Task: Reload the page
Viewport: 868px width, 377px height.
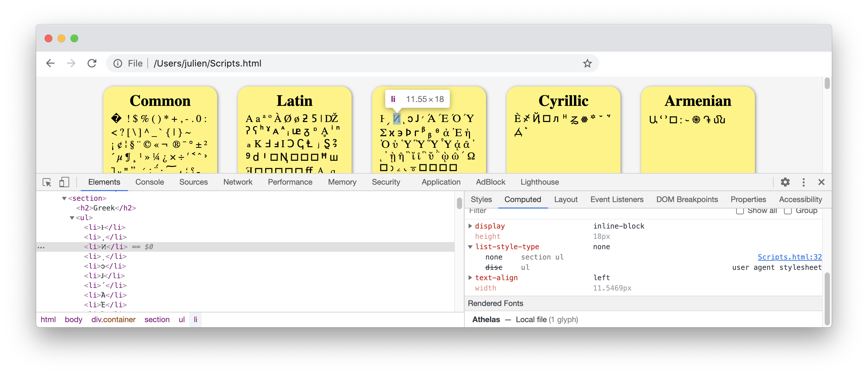Action: tap(92, 63)
